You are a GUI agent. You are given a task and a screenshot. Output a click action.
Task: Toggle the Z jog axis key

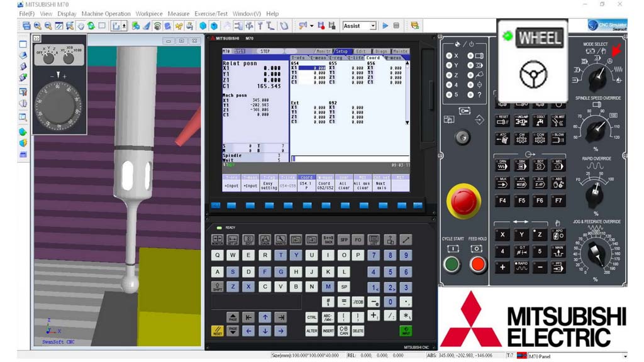click(540, 235)
